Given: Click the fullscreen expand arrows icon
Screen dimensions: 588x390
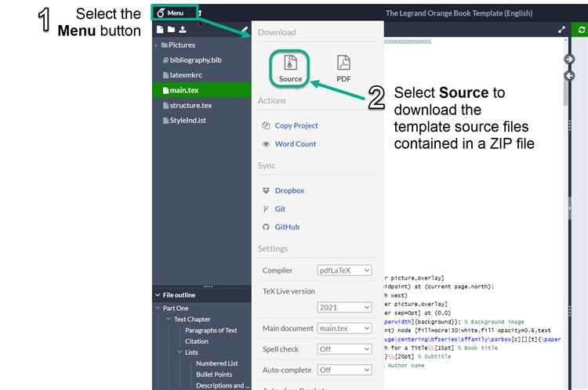Looking at the screenshot, I should pos(561,30).
